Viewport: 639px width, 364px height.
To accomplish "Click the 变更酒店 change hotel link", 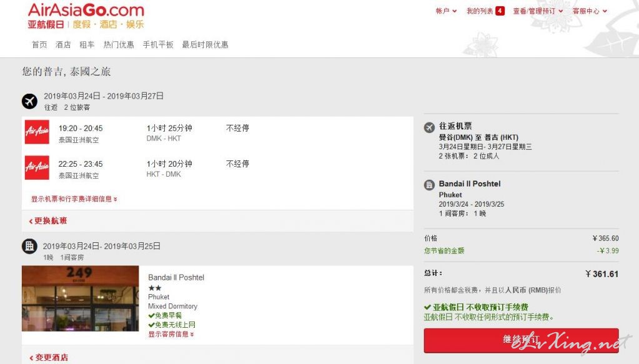I will pyautogui.click(x=49, y=358).
